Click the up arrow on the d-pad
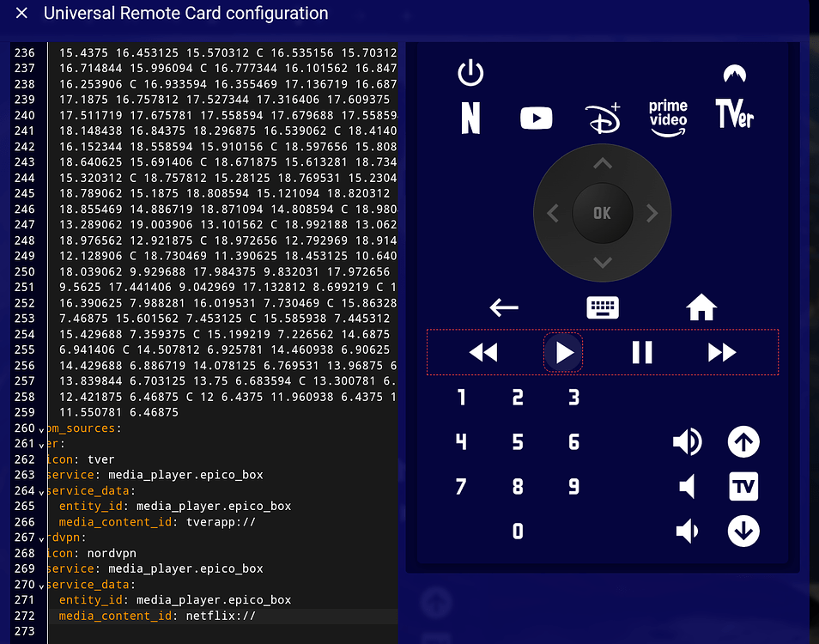 603,163
